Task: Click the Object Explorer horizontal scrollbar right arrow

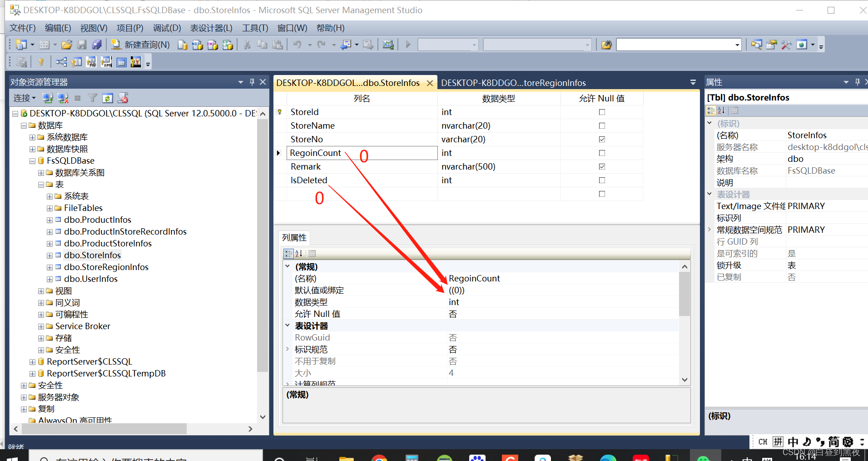Action: point(250,429)
